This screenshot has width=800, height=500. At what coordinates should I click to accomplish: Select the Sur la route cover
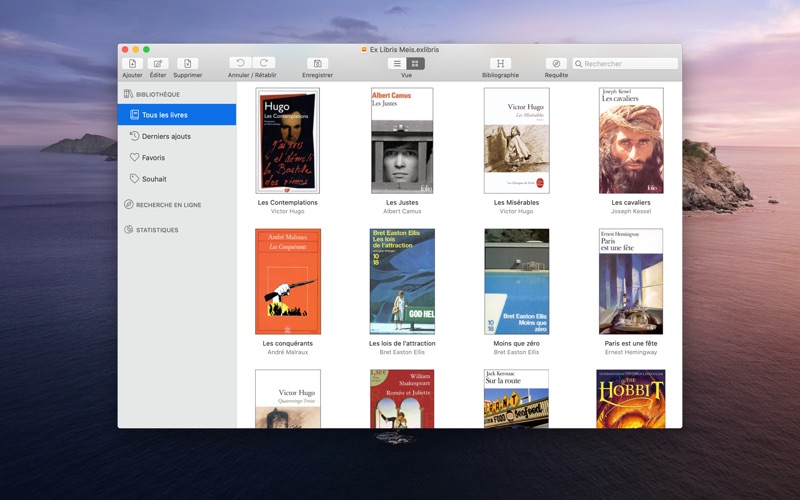(516, 398)
